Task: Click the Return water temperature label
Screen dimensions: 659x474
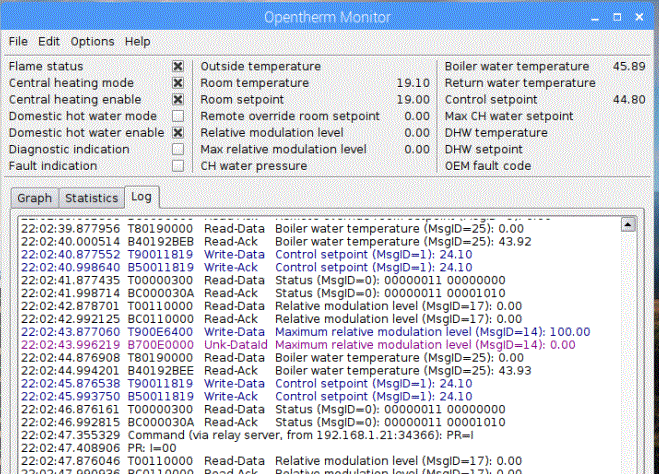Action: (520, 83)
